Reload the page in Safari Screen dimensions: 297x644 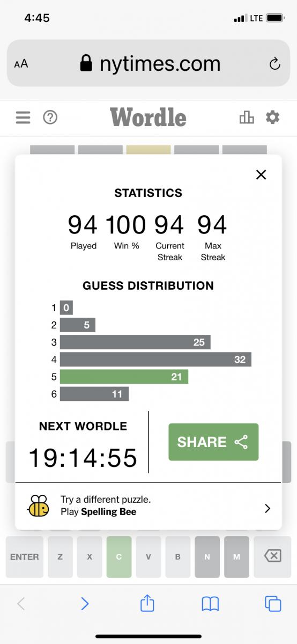274,64
